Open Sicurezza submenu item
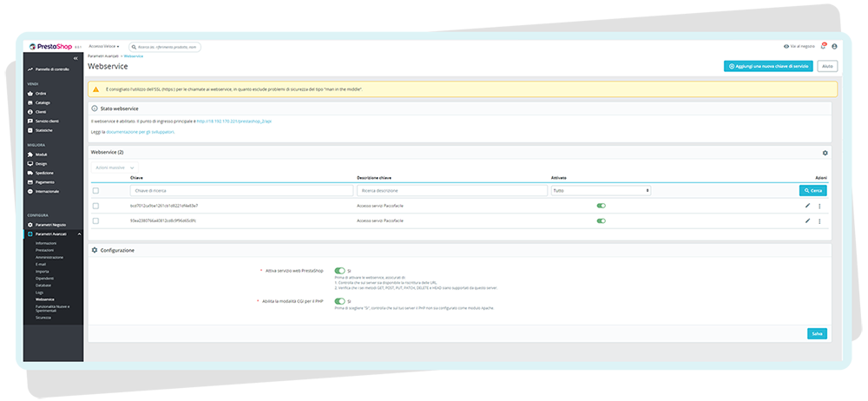The width and height of the screenshot is (868, 401). tap(43, 318)
